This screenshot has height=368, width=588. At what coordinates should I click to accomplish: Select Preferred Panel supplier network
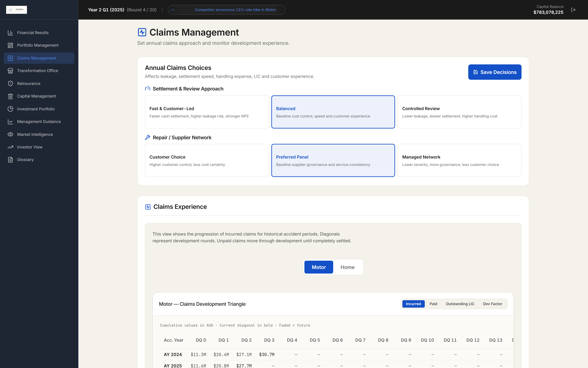point(333,160)
